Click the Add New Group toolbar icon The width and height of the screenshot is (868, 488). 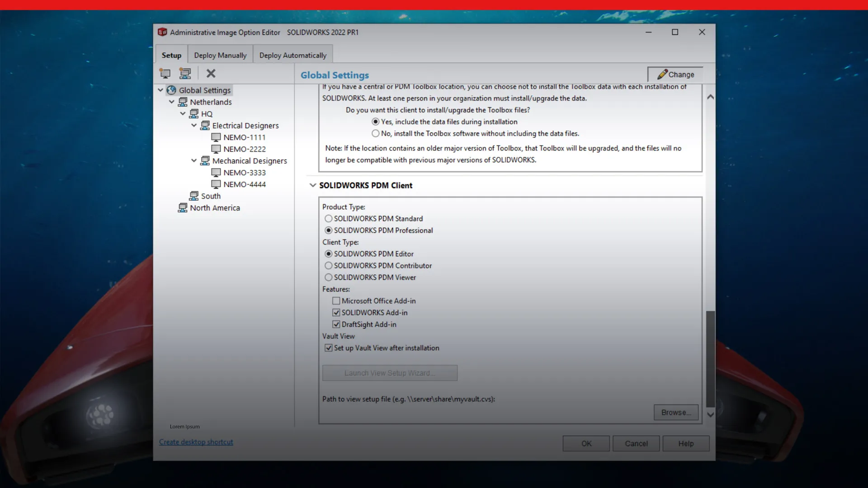point(185,73)
